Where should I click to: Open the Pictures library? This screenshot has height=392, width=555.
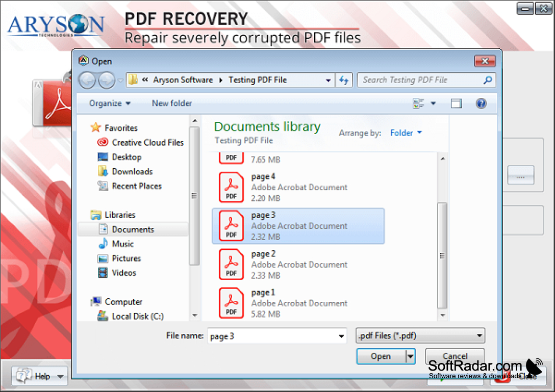tap(126, 258)
